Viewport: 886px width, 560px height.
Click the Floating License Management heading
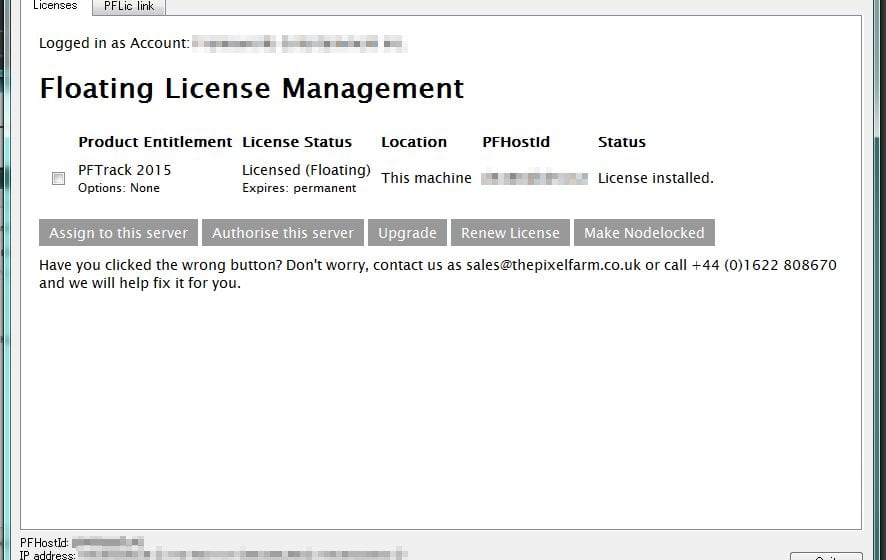pyautogui.click(x=251, y=89)
